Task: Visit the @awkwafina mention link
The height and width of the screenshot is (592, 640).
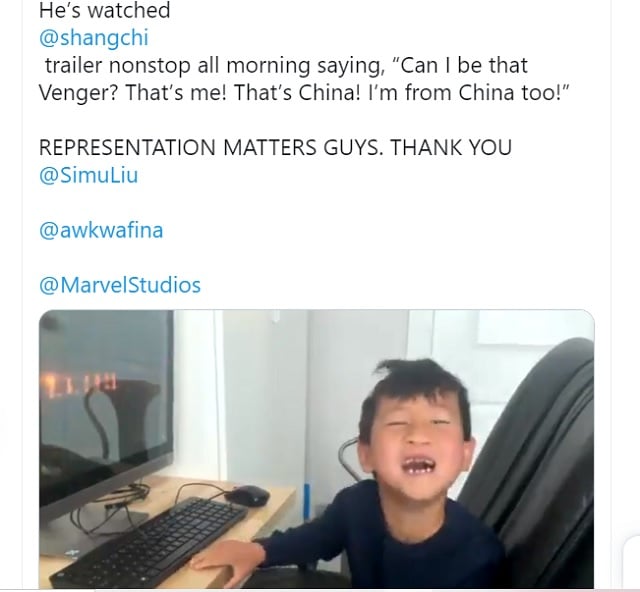Action: point(101,230)
